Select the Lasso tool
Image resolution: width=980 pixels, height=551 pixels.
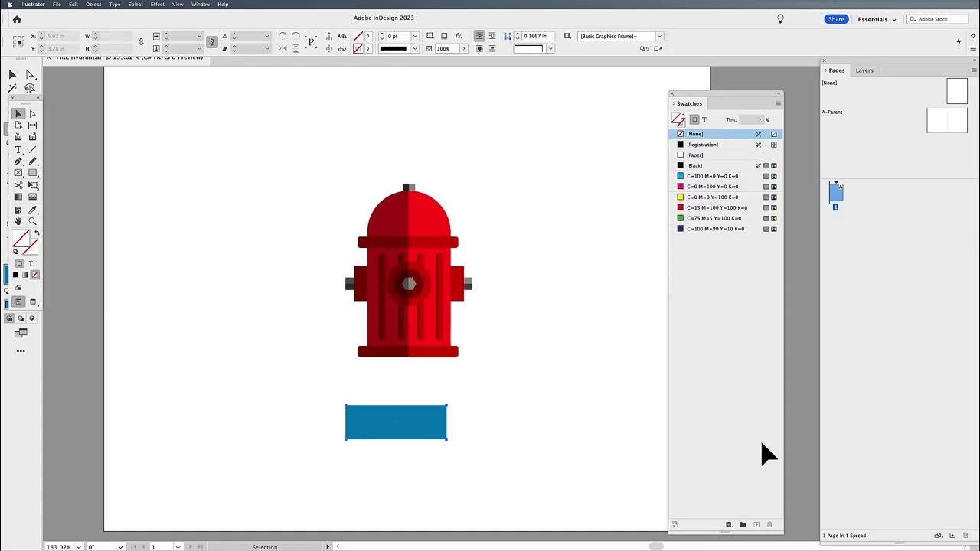pyautogui.click(x=30, y=88)
